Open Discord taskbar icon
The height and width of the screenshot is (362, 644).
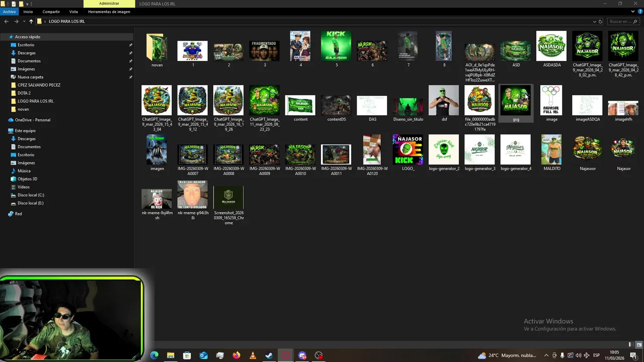point(302,355)
